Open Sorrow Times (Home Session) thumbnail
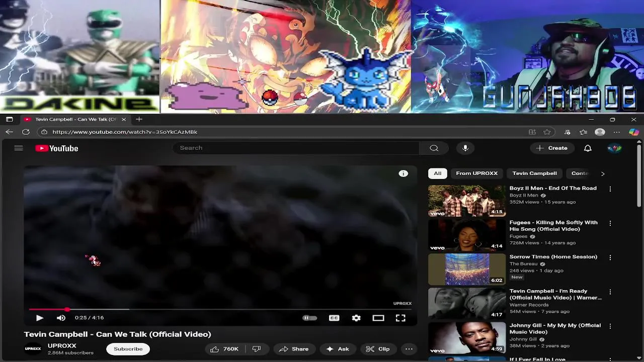 click(467, 269)
